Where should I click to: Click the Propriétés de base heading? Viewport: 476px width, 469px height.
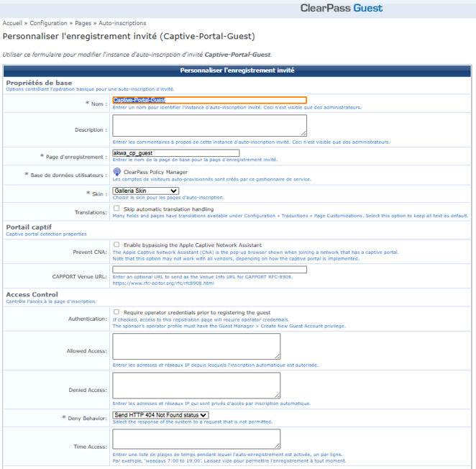click(39, 83)
